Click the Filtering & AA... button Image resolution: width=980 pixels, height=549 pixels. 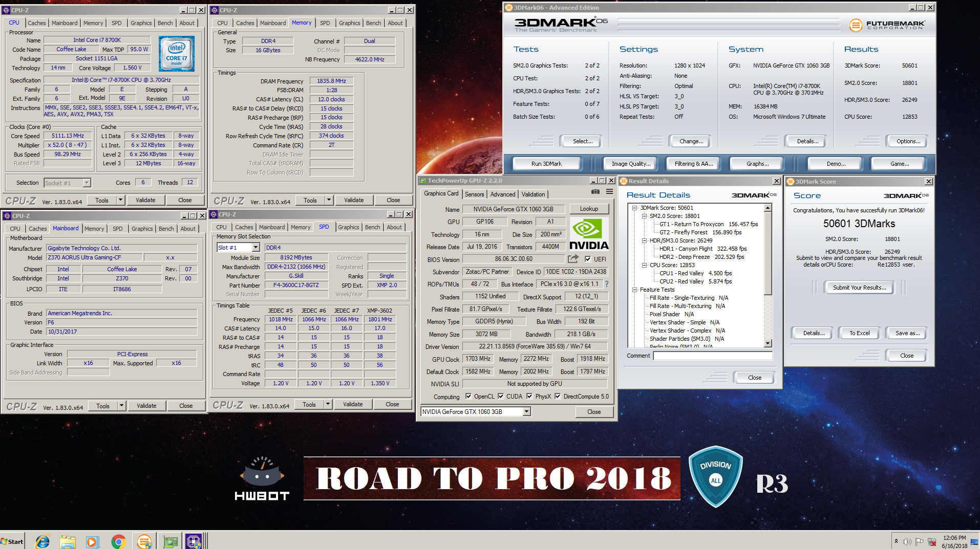click(x=694, y=164)
